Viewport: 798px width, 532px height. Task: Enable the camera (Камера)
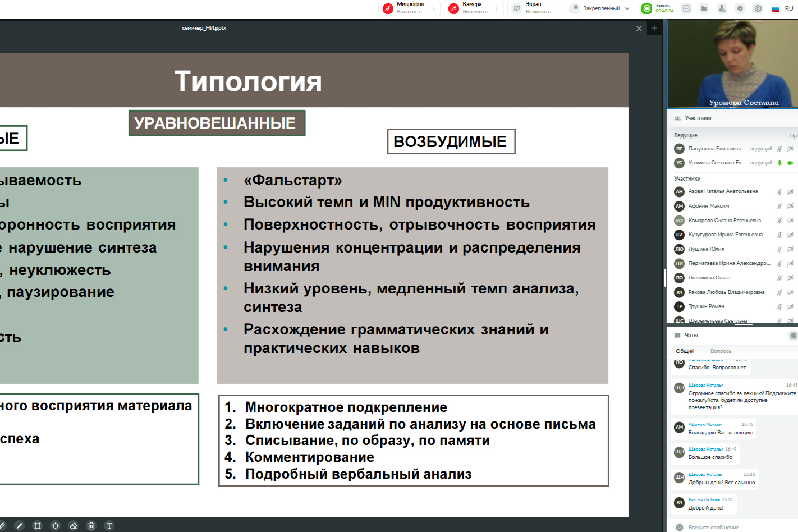click(x=454, y=8)
